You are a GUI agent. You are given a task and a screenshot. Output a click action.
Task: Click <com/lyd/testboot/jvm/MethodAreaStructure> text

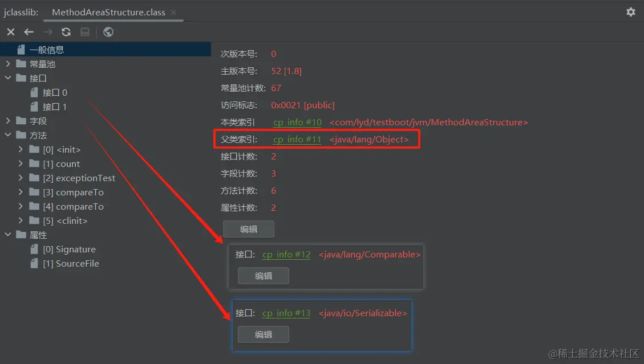click(x=428, y=122)
